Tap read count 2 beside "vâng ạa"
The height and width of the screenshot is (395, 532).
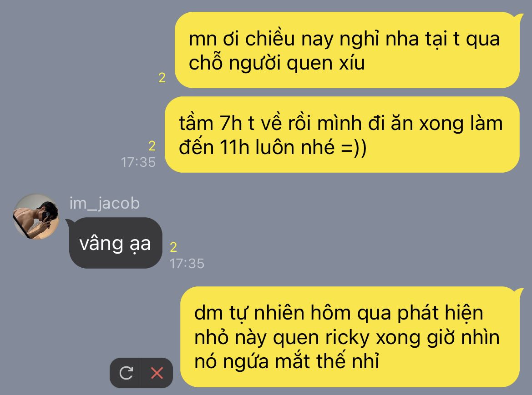point(173,247)
